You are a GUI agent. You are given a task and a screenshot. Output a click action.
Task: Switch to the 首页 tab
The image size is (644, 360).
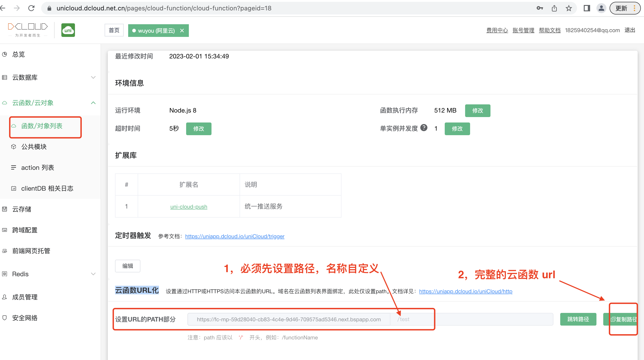pos(114,30)
